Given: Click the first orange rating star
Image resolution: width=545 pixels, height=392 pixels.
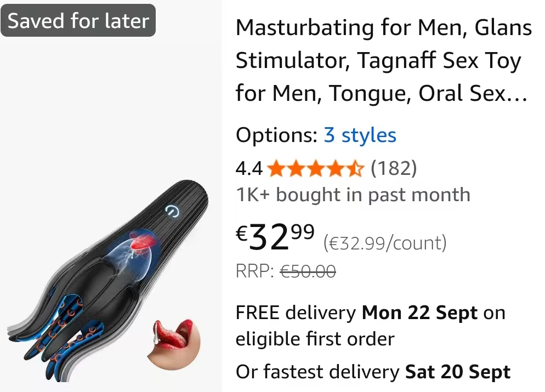Looking at the screenshot, I should pos(277,169).
